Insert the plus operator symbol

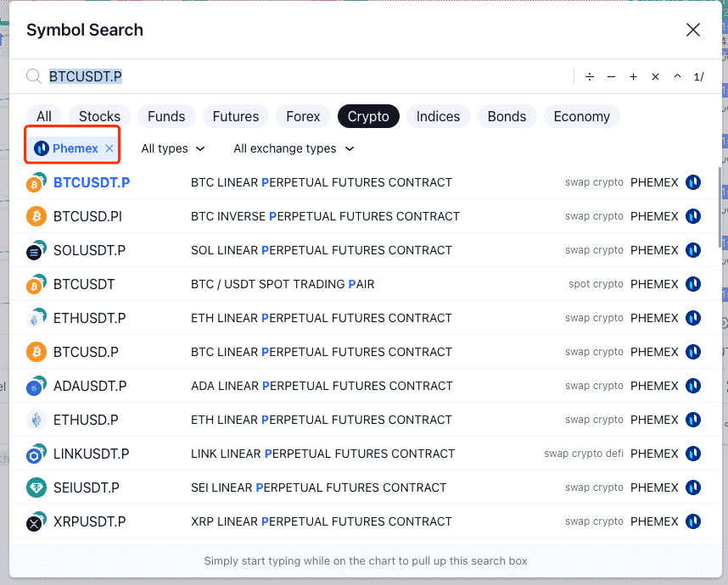tap(633, 76)
